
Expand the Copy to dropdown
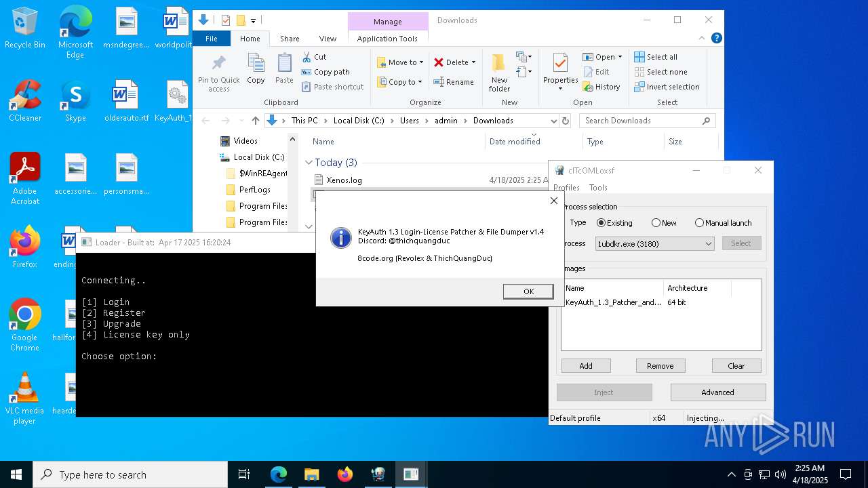(420, 82)
